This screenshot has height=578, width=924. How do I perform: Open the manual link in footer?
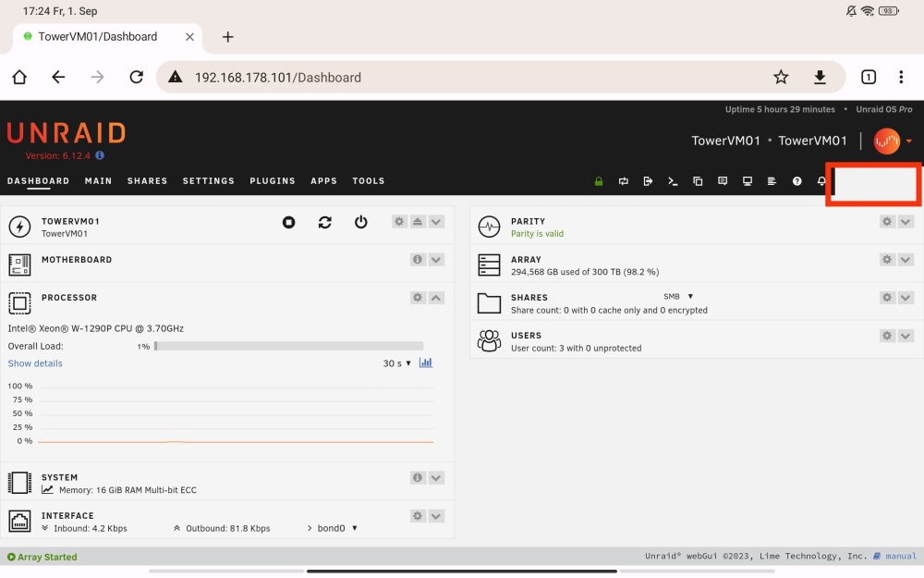click(900, 556)
